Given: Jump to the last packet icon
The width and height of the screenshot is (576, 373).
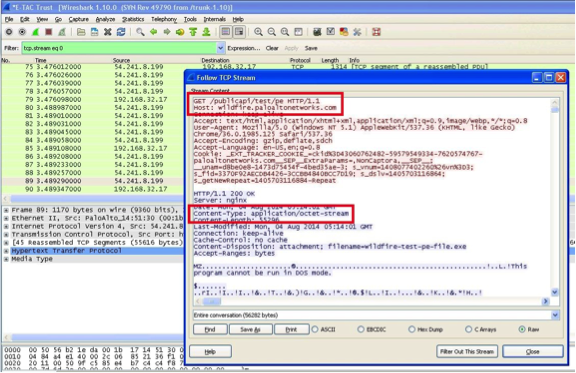Looking at the screenshot, I should point(206,32).
